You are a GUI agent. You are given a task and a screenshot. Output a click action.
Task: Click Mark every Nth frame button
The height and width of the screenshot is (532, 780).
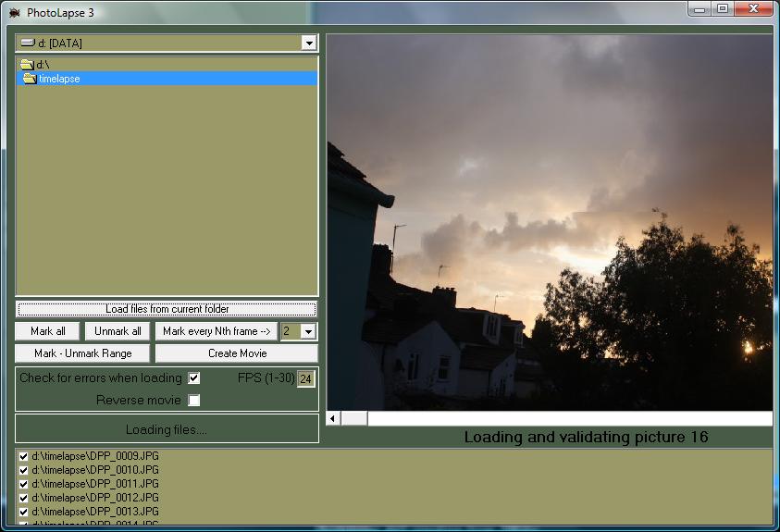point(216,331)
